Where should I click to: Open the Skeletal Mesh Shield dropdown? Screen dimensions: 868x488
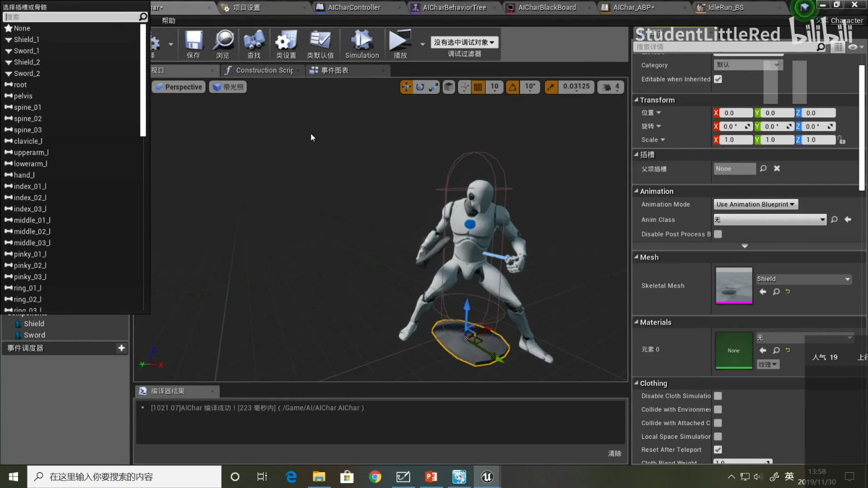(803, 279)
